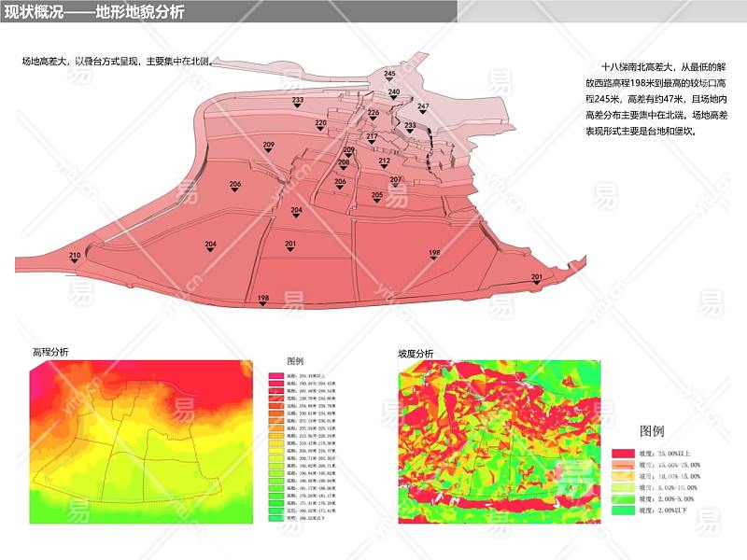Click the 245 elevation marker triangle

click(x=389, y=81)
